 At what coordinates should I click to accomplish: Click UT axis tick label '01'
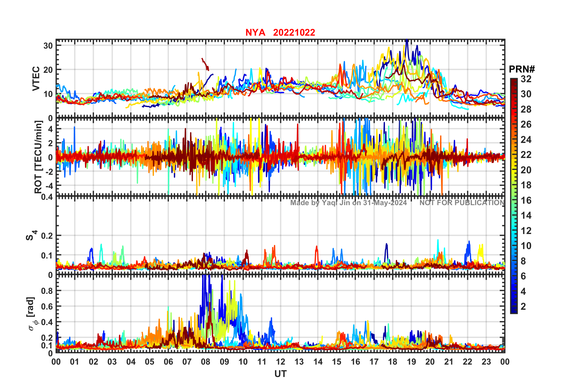click(75, 362)
